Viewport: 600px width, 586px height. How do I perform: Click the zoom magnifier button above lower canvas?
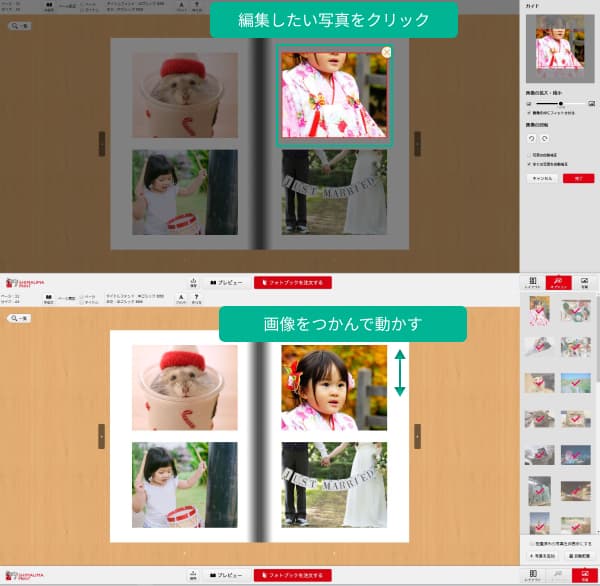tap(18, 318)
